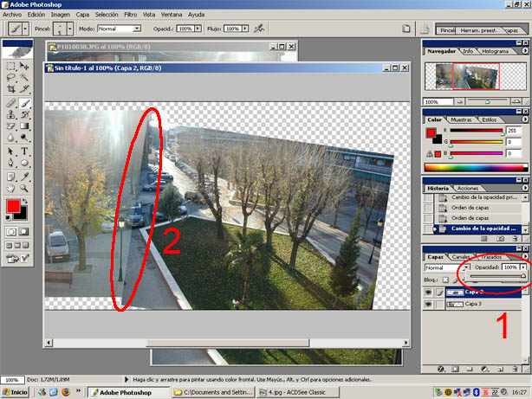This screenshot has height=399, width=532.
Task: Hide the Capa 2 layer
Action: 430,293
